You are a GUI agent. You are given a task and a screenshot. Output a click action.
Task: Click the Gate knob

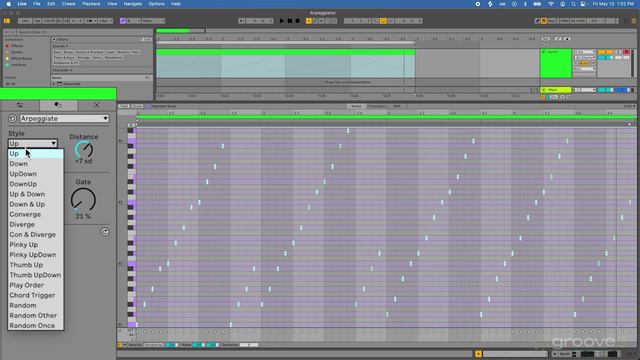coord(83,200)
